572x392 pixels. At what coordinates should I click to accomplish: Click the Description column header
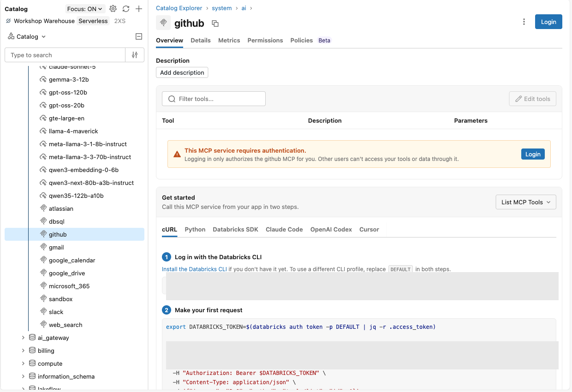325,120
